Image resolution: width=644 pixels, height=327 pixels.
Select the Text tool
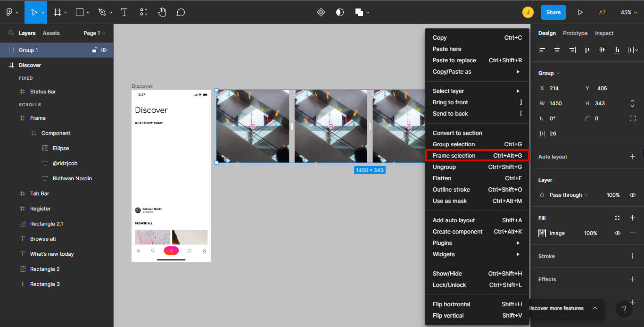coord(124,12)
